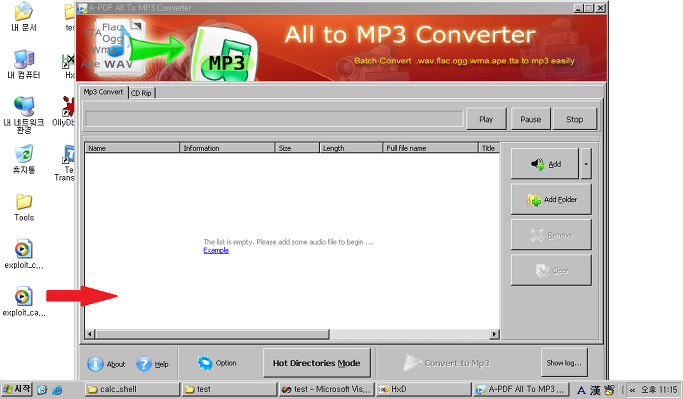Click the Length column header

pyautogui.click(x=351, y=148)
